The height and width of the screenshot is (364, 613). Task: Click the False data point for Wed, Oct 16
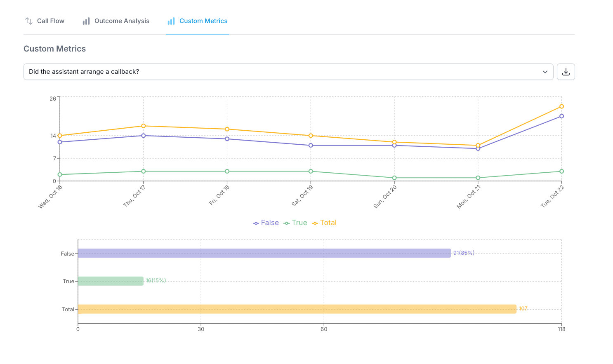click(60, 142)
